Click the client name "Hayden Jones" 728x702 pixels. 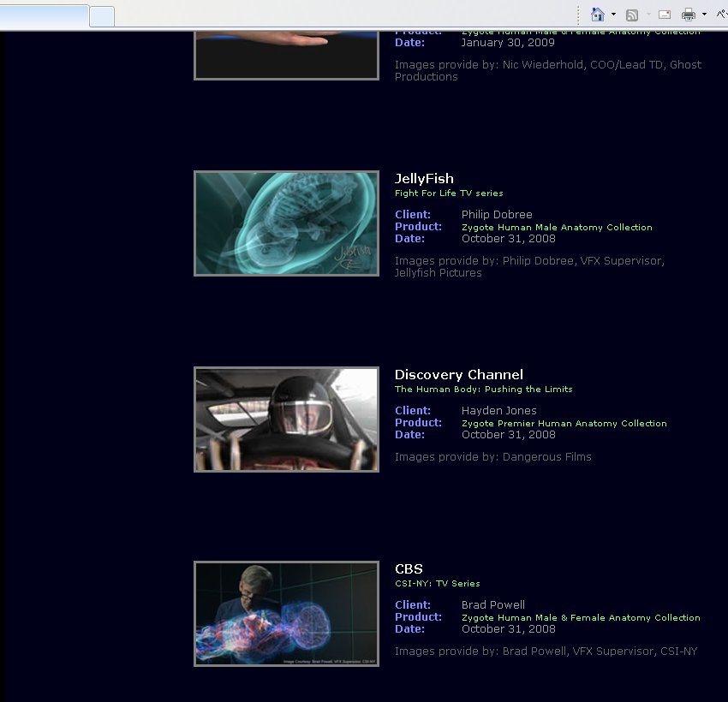[x=498, y=411]
